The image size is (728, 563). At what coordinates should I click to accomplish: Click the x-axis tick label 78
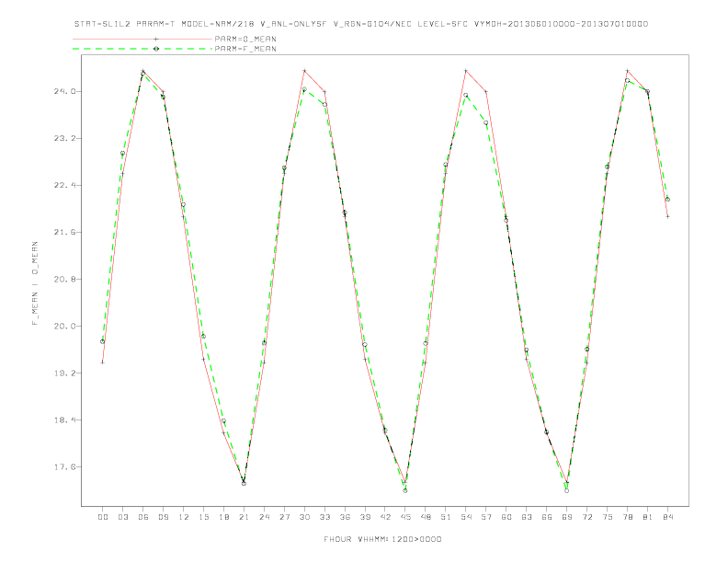(628, 517)
